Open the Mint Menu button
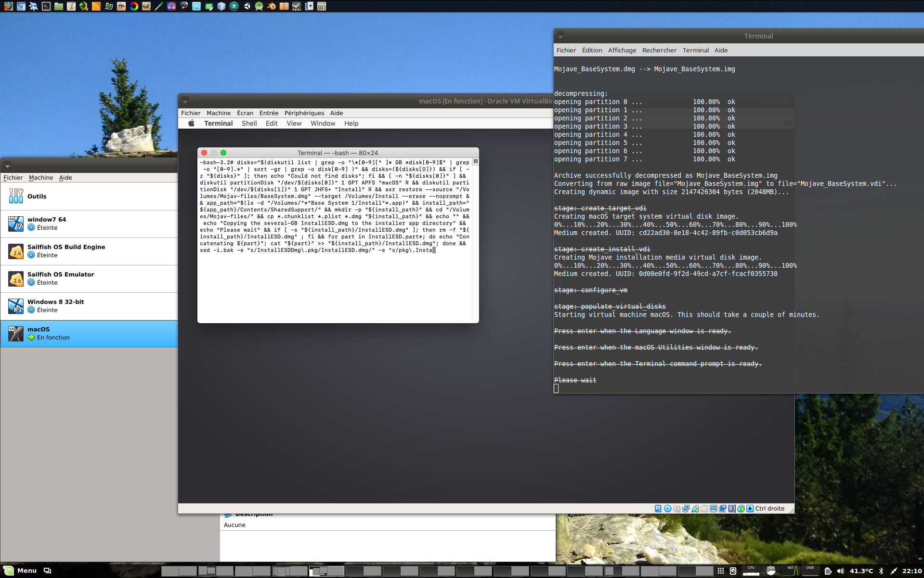The image size is (924, 578). point(20,570)
